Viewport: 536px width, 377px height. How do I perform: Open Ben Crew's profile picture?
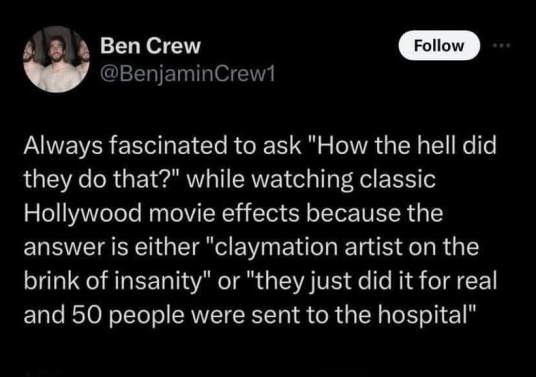56,59
